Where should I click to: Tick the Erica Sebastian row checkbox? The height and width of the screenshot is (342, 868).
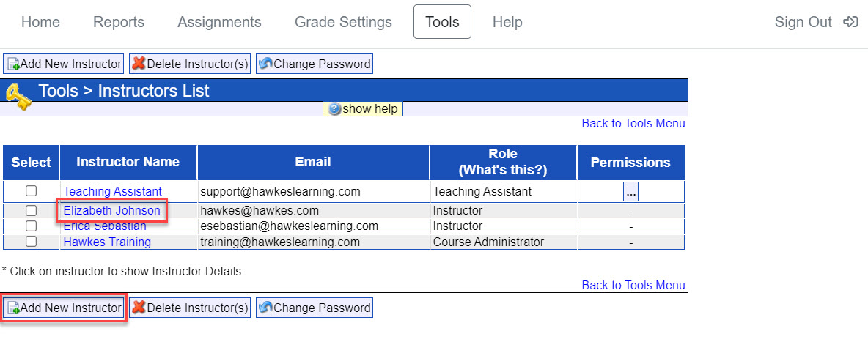(x=31, y=226)
